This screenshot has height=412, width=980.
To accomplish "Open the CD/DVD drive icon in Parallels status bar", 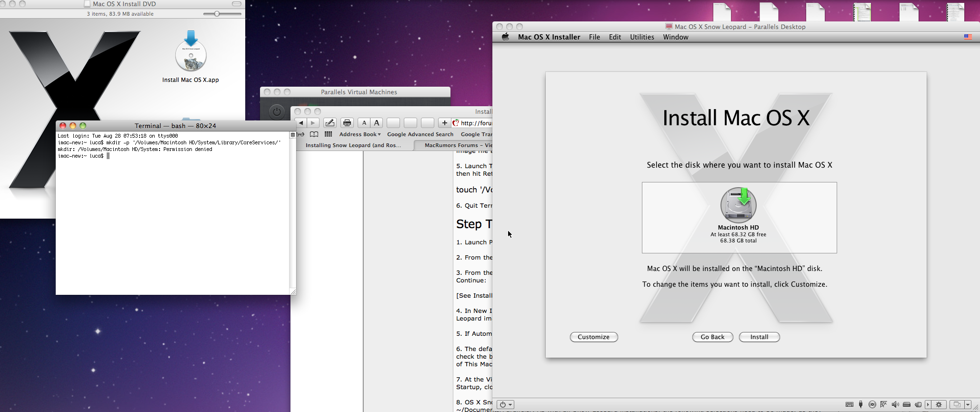I will point(872,404).
